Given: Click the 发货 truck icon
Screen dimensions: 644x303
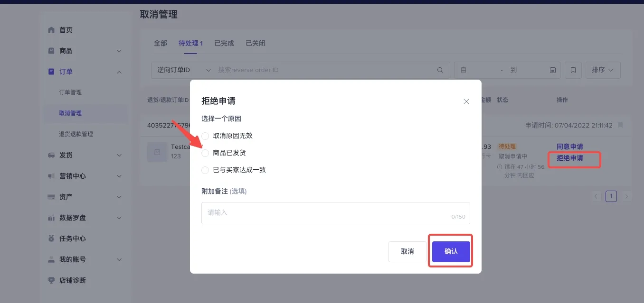Looking at the screenshot, I should (51, 155).
